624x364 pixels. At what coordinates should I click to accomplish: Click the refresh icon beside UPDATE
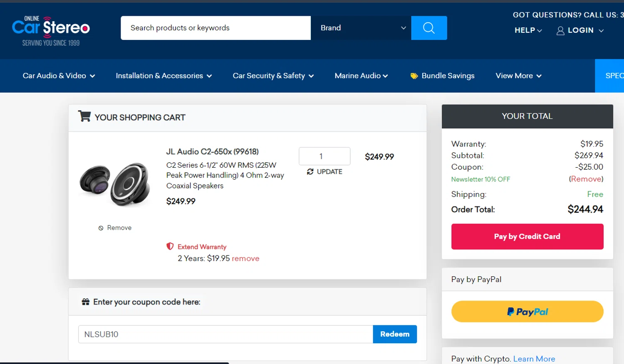click(310, 171)
